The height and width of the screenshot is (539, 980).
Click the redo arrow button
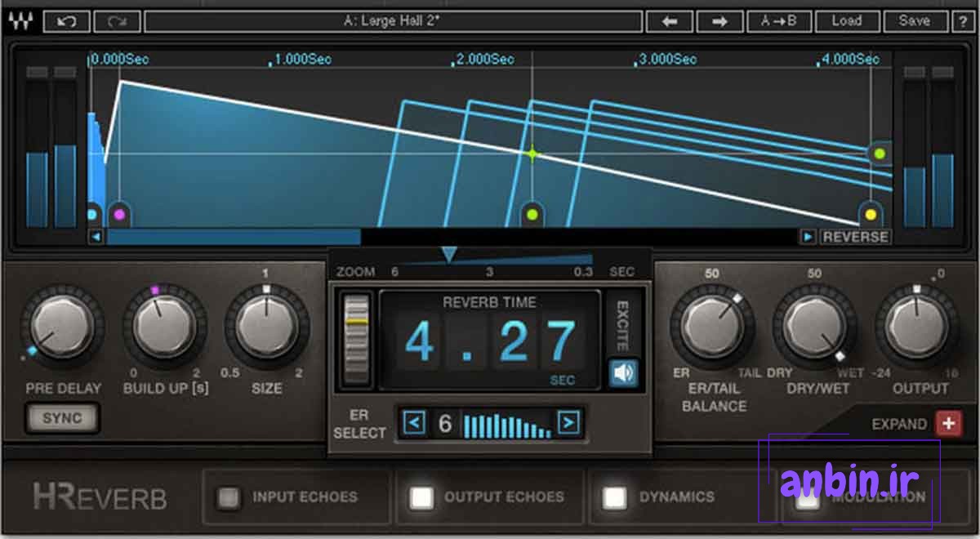tap(117, 21)
